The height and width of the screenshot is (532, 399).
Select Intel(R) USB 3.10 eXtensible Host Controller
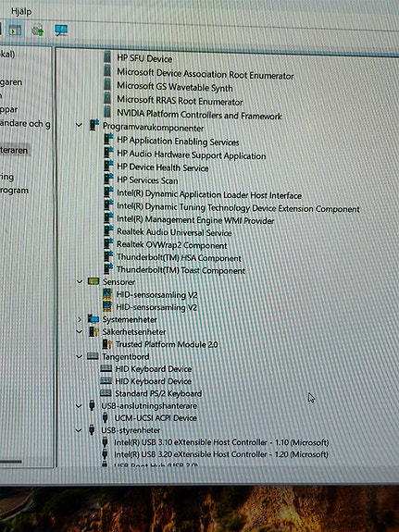(x=221, y=442)
